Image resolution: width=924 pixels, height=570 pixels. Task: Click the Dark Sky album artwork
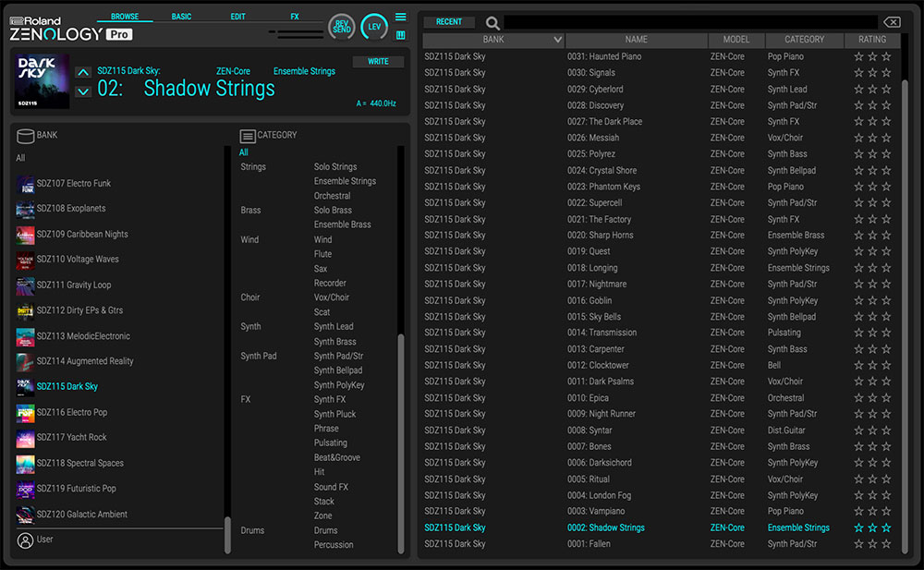click(x=43, y=80)
